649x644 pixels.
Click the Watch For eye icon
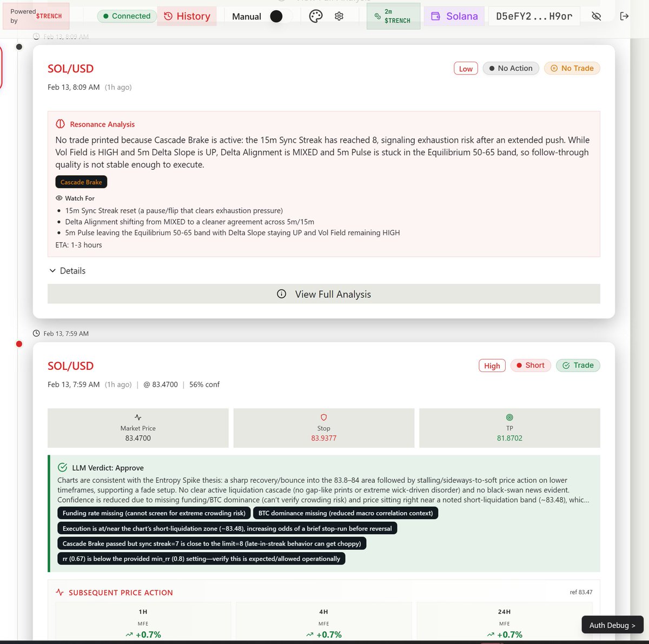pos(59,198)
